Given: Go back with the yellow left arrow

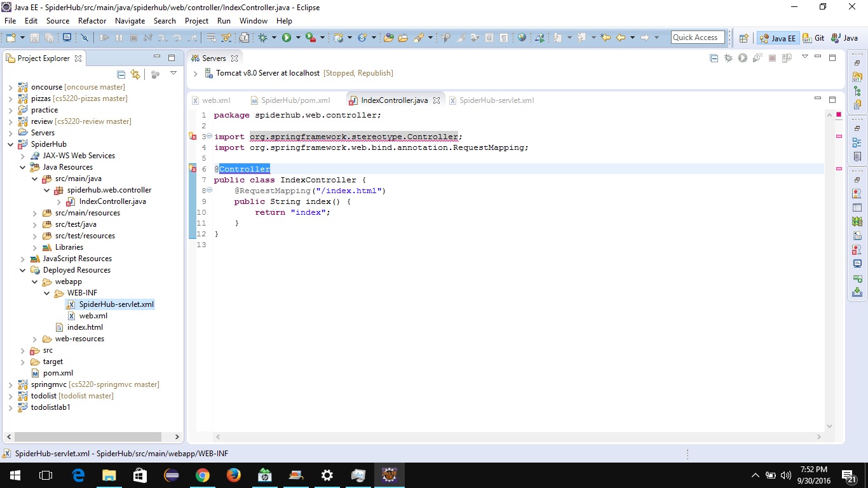Looking at the screenshot, I should tap(621, 38).
